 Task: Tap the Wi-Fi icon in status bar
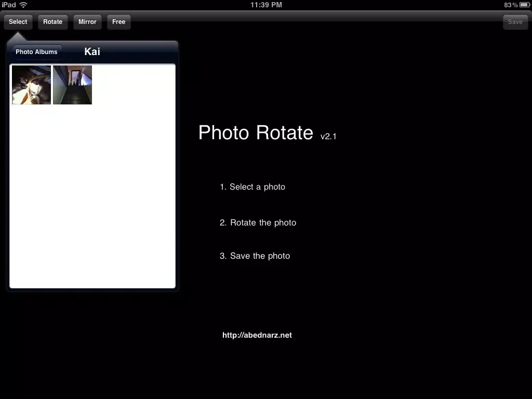(x=23, y=5)
